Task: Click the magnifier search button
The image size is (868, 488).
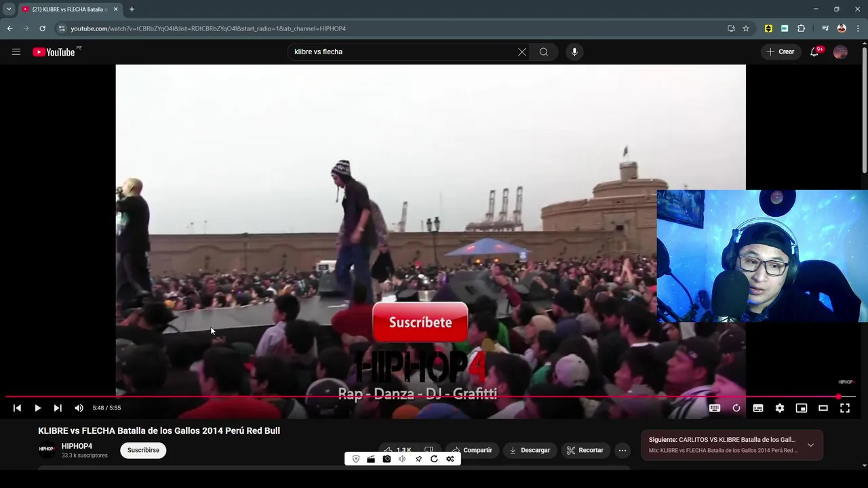Action: pyautogui.click(x=544, y=52)
